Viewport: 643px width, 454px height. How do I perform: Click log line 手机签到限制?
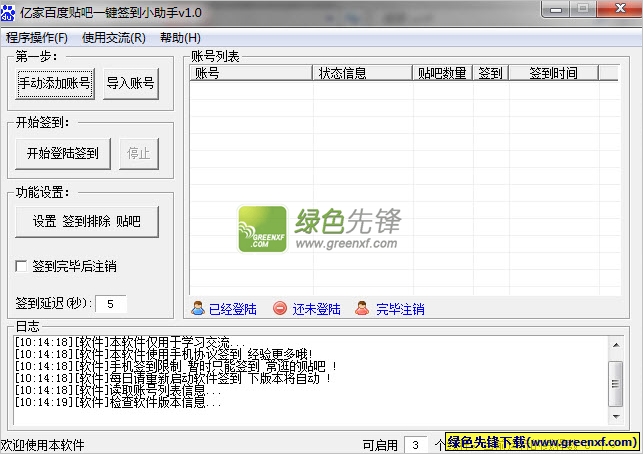(176, 366)
